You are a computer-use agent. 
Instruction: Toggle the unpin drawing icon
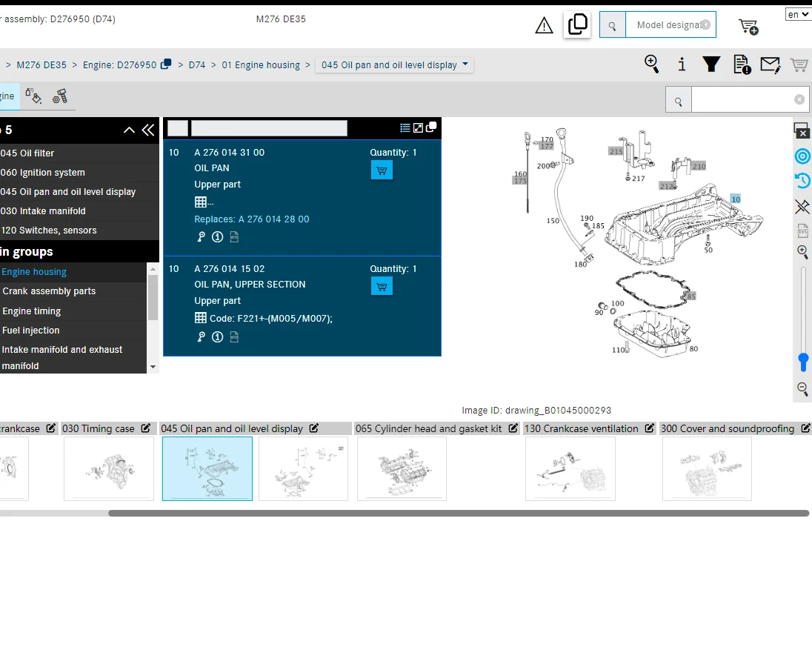click(x=802, y=207)
